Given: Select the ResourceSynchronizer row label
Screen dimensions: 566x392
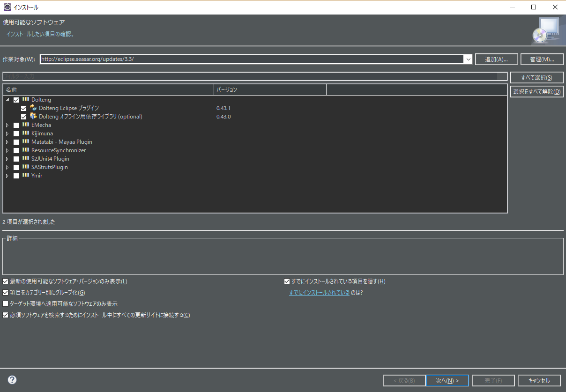Looking at the screenshot, I should click(x=59, y=150).
